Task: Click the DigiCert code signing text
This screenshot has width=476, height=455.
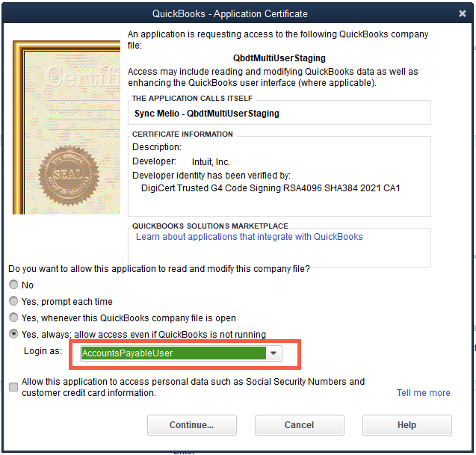Action: point(271,188)
